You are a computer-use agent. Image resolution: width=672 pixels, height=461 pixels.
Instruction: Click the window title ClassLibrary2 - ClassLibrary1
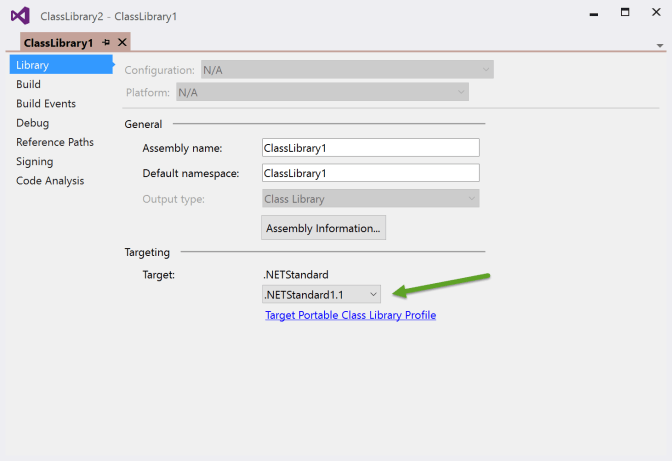point(108,17)
